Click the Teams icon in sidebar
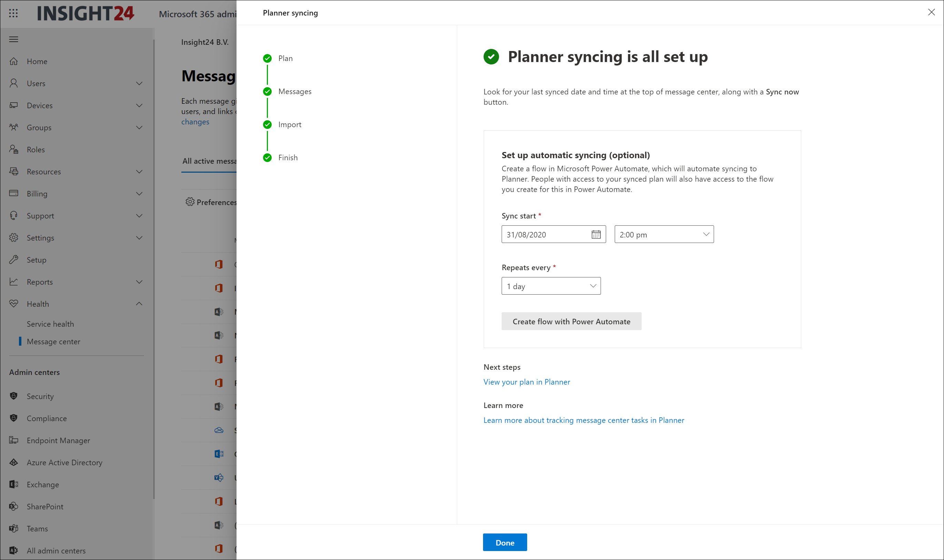Image resolution: width=944 pixels, height=560 pixels. click(x=13, y=528)
